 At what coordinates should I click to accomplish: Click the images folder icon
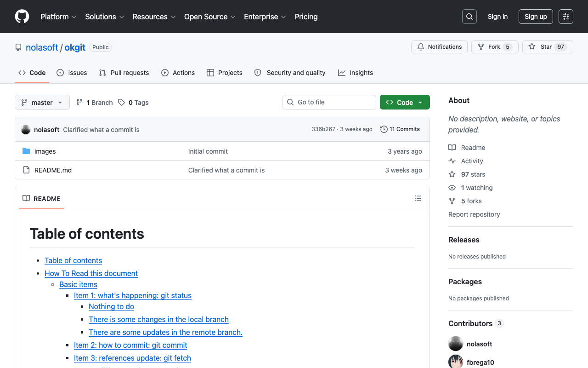(26, 151)
